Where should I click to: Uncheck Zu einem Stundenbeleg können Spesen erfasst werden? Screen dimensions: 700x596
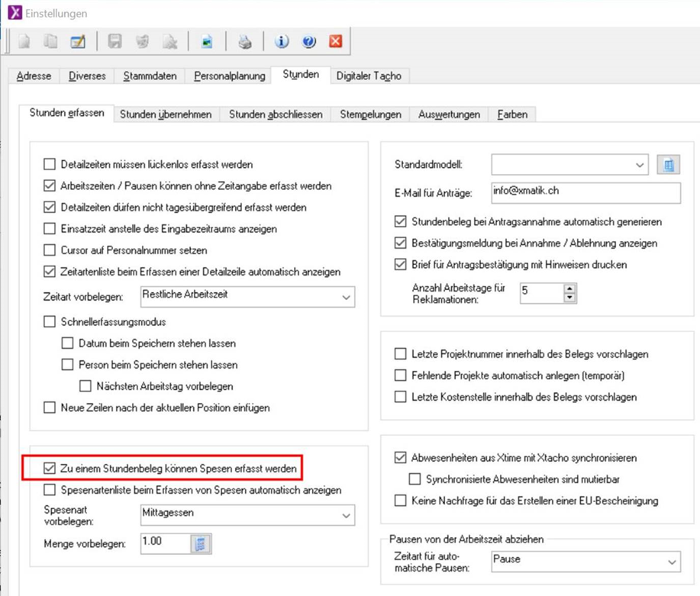pos(50,467)
